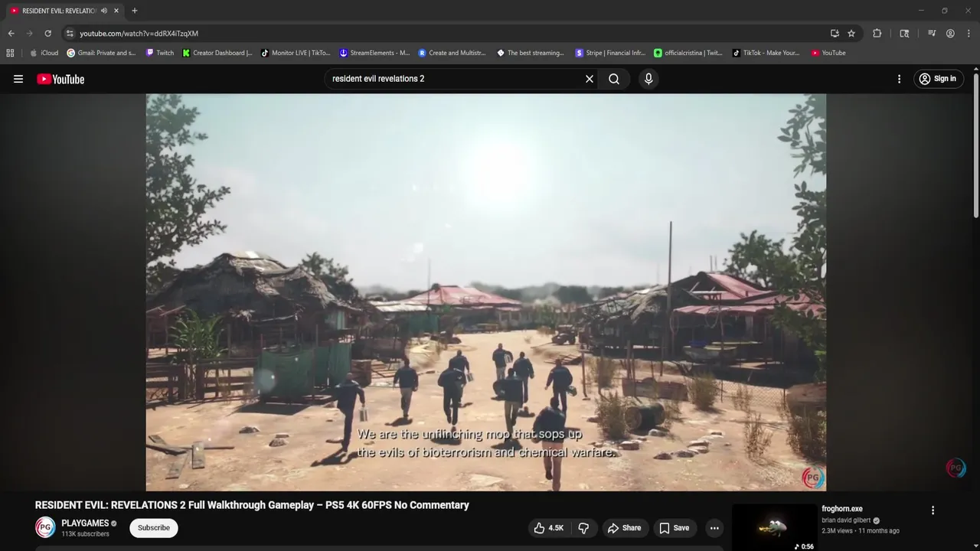Open YouTube settings three-dot menu
Screen dimensions: 980x551
click(899, 79)
